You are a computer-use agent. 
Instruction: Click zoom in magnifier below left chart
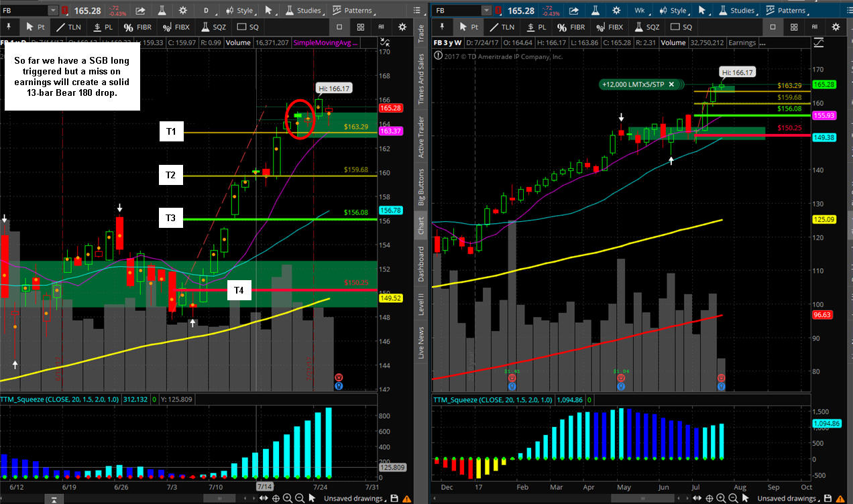[287, 498]
